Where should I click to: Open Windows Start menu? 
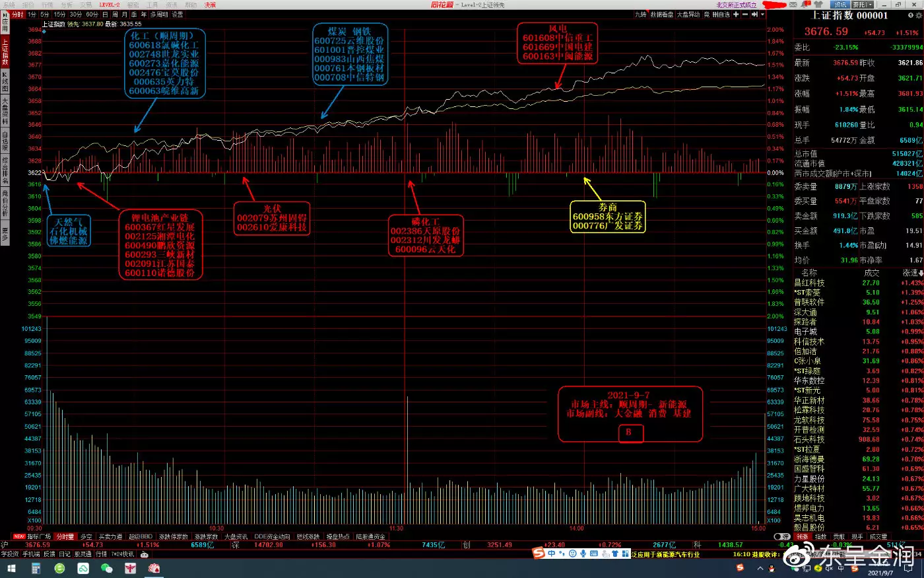coord(11,568)
